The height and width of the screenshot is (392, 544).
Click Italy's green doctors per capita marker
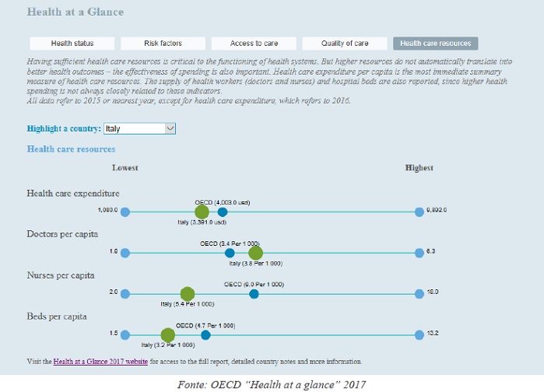[x=255, y=253]
